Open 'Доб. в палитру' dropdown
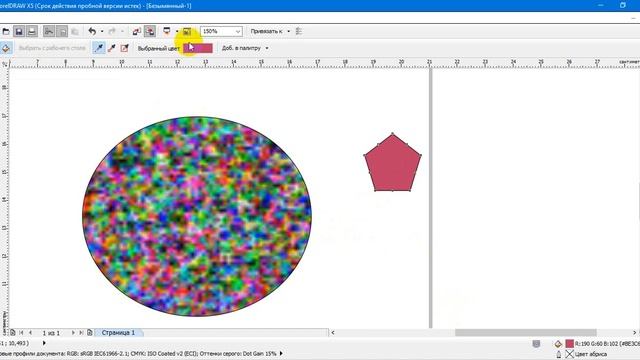The width and height of the screenshot is (640, 360). 245,48
